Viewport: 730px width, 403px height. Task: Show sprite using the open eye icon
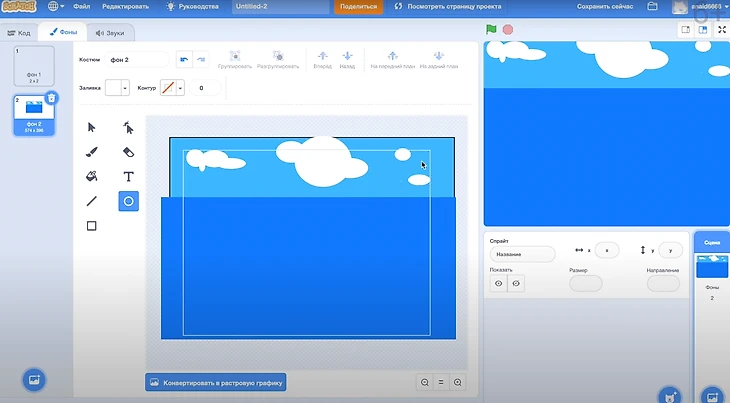pos(498,283)
